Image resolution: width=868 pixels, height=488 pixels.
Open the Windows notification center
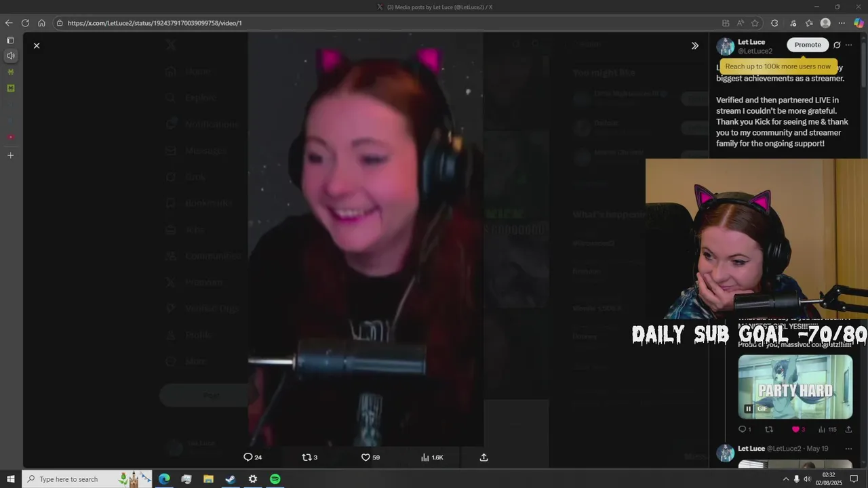pyautogui.click(x=854, y=479)
